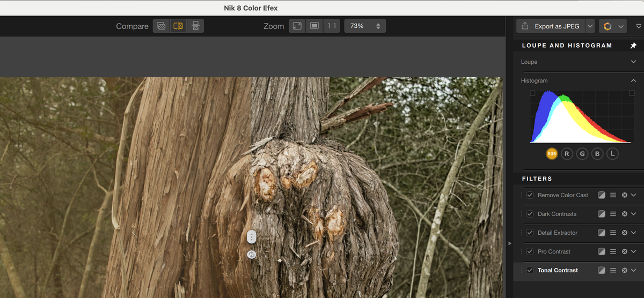Switch to split preview compare mode
Image resolution: width=644 pixels, height=298 pixels.
(178, 26)
